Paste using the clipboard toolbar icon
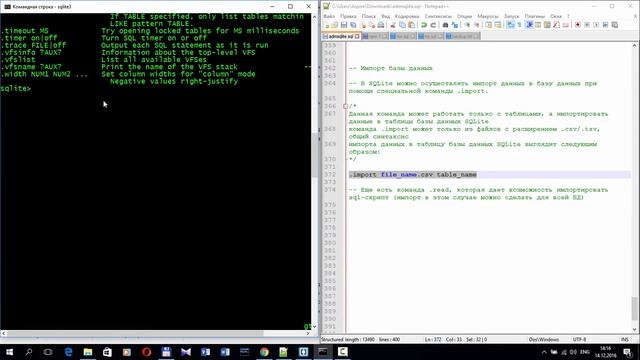Image resolution: width=640 pixels, height=360 pixels. 411,25
